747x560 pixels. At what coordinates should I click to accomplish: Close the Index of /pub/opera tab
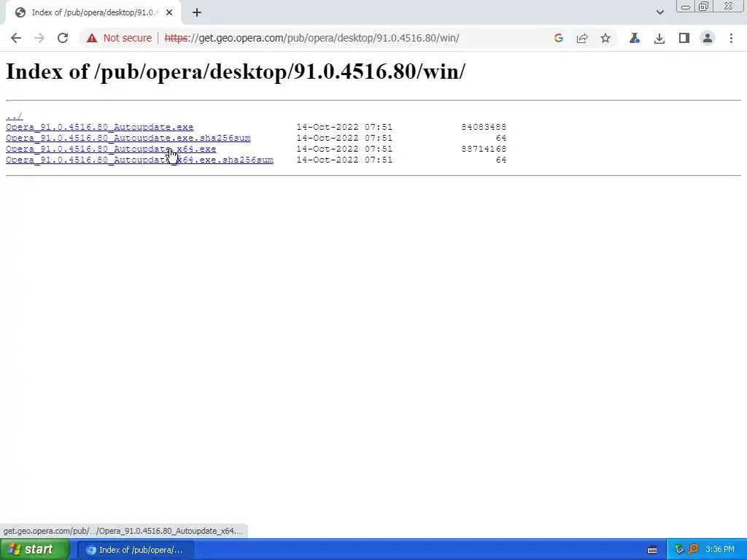pyautogui.click(x=169, y=13)
